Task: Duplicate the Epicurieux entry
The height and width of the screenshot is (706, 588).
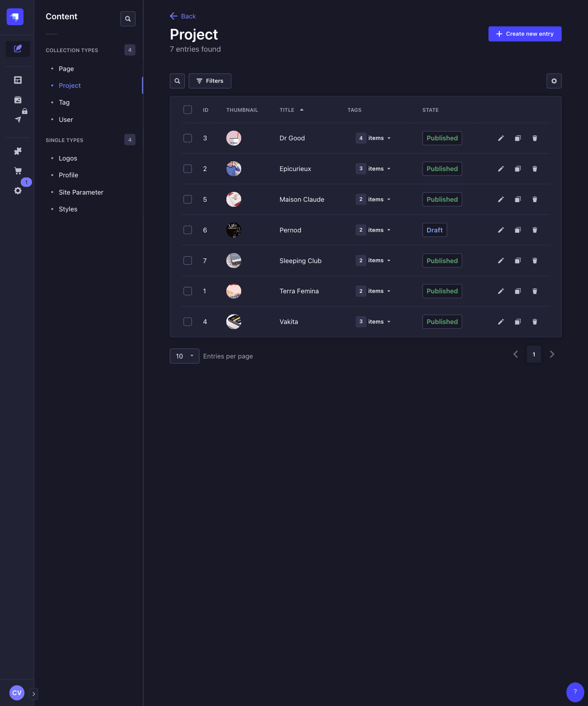Action: point(518,169)
